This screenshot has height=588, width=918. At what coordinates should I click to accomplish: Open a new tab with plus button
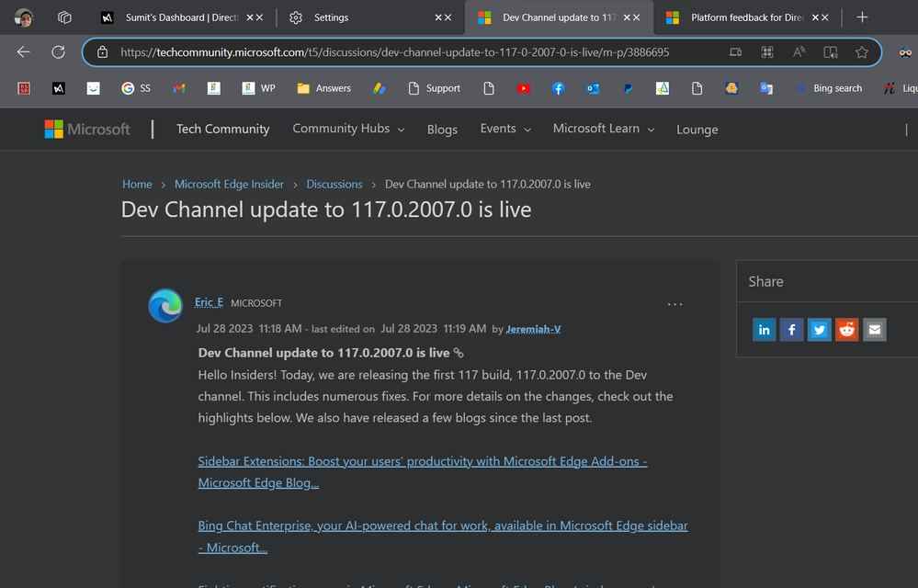pos(862,17)
